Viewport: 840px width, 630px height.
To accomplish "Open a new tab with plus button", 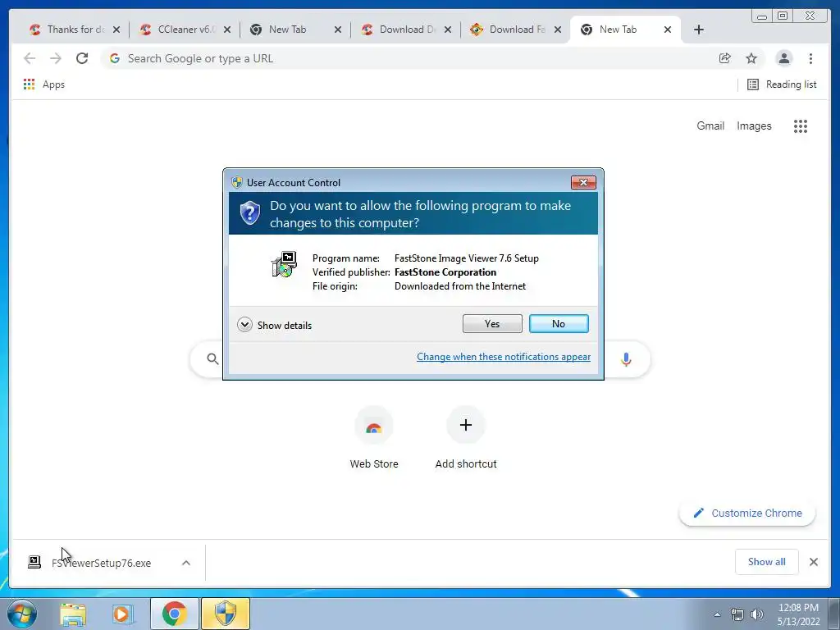I will [699, 30].
